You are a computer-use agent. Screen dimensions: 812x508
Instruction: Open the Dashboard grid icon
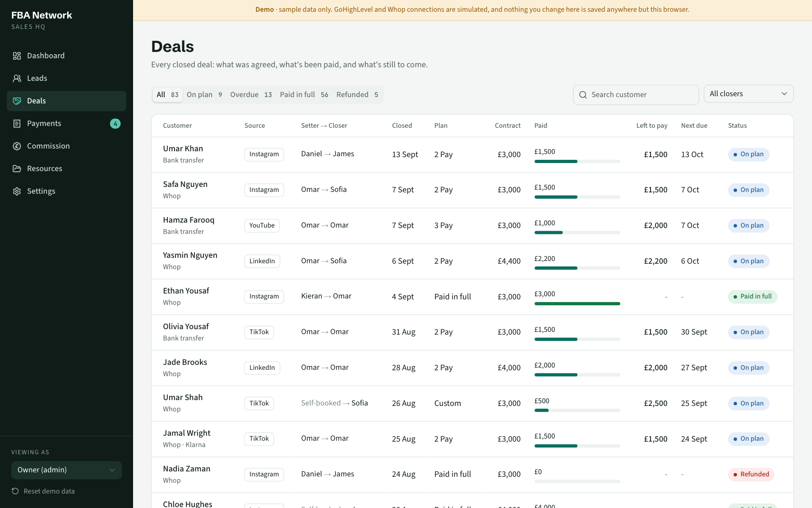[17, 56]
